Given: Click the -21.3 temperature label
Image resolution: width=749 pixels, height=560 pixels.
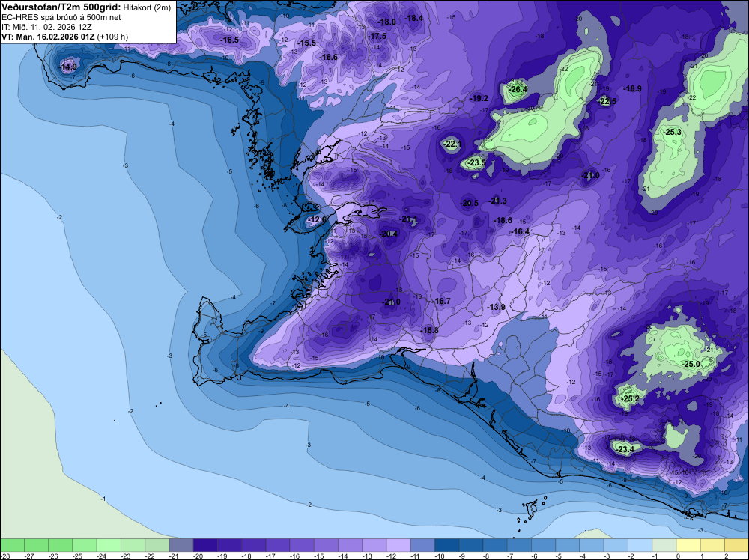Looking at the screenshot, I should tap(498, 201).
